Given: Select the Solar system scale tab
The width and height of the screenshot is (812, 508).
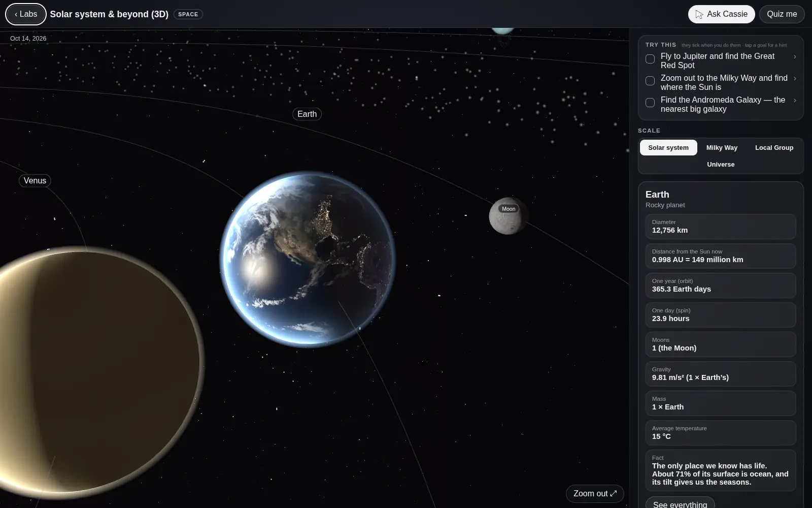Looking at the screenshot, I should pyautogui.click(x=668, y=148).
